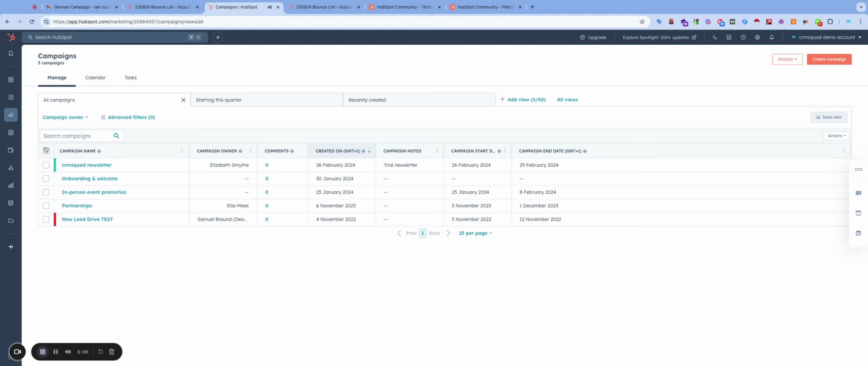Open All views link
Screen dimensions: 868x366
pos(567,100)
